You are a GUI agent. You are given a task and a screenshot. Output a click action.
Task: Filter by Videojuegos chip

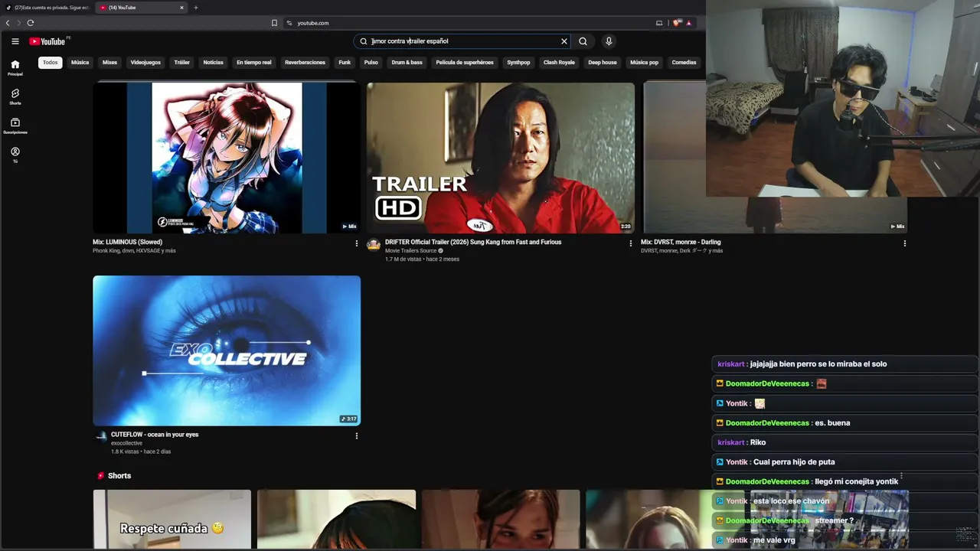(x=145, y=63)
